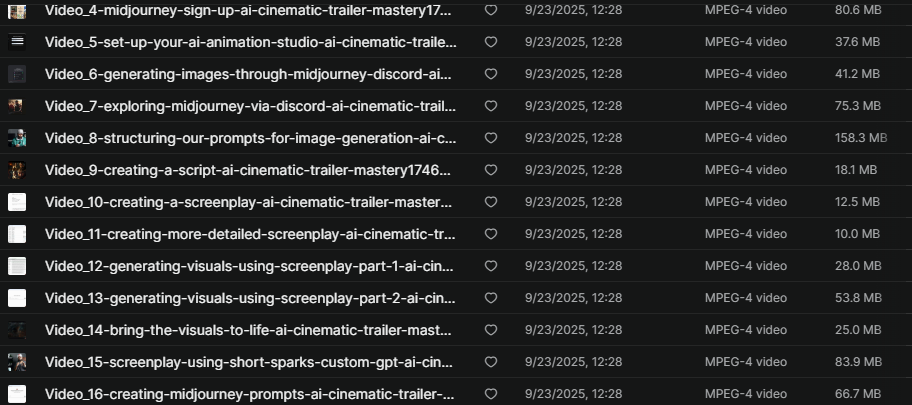Viewport: 912px width, 405px height.
Task: Toggle heart for Video_6 generating images
Action: [491, 74]
